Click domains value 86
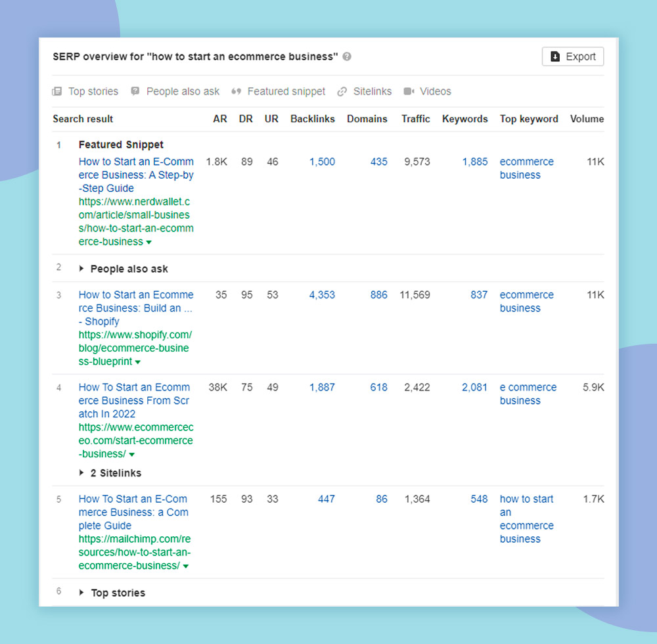Viewport: 657px width, 644px height. pyautogui.click(x=382, y=499)
